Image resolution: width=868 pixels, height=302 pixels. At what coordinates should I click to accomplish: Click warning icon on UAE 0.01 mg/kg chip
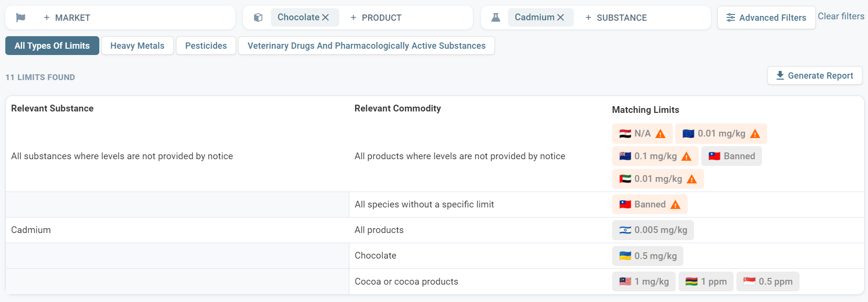(692, 179)
